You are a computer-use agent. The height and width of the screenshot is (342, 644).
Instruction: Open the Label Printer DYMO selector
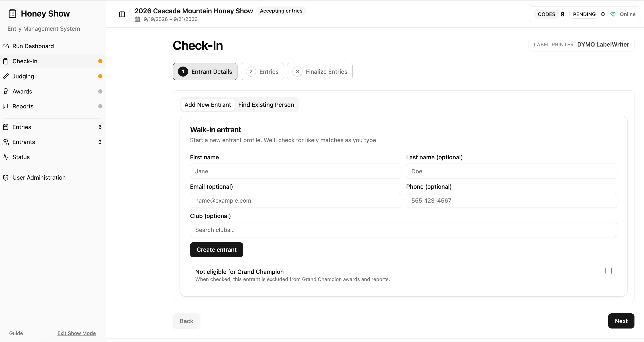[581, 45]
